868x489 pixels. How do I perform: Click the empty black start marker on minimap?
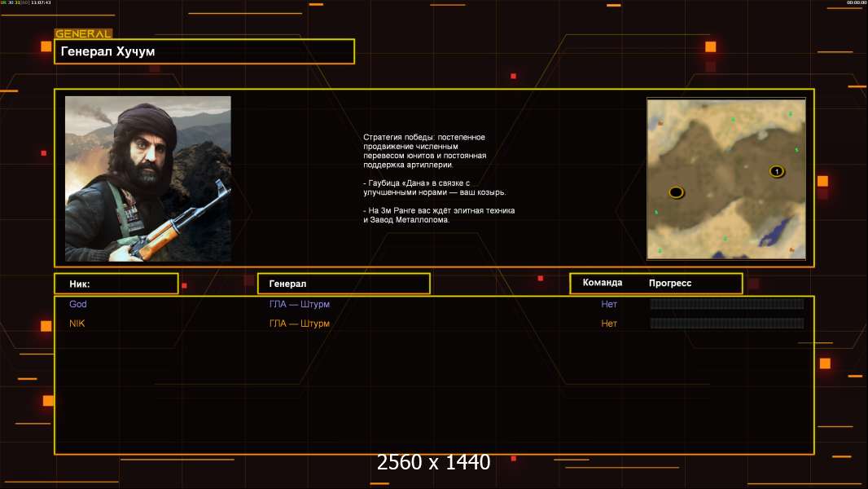676,192
